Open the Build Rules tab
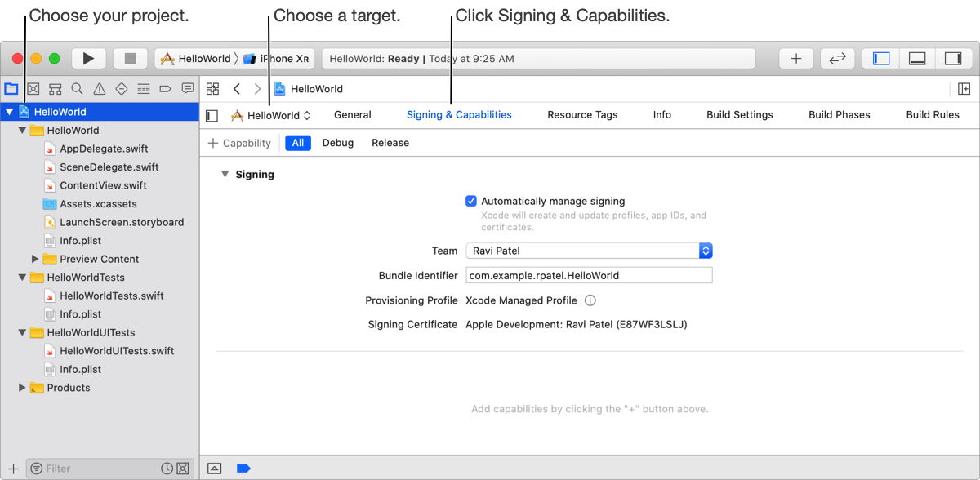 933,115
